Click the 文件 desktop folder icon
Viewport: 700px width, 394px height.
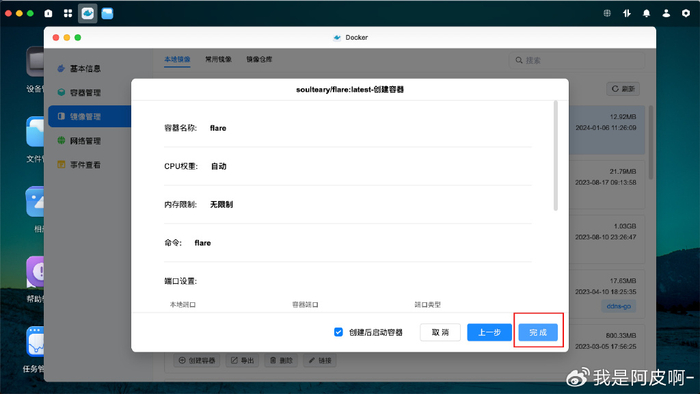click(x=35, y=132)
